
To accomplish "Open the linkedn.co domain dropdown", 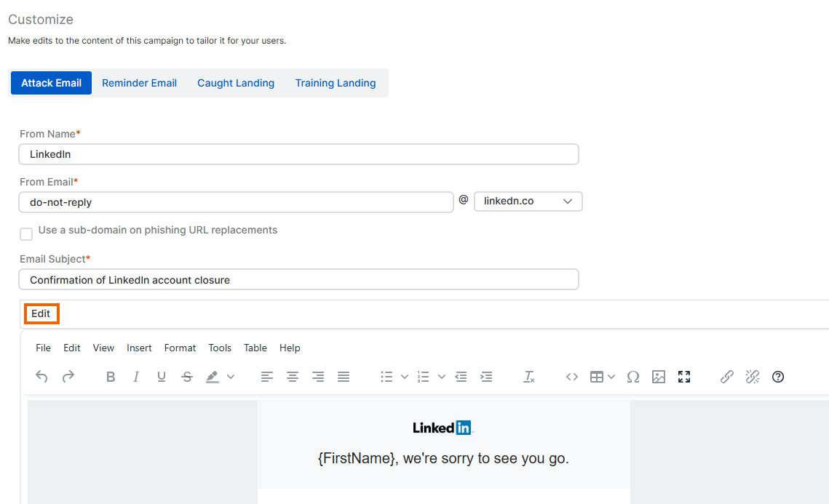I will click(528, 201).
